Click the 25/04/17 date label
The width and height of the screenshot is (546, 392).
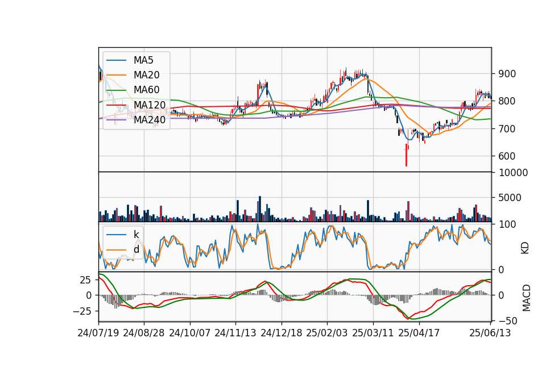[x=419, y=333]
